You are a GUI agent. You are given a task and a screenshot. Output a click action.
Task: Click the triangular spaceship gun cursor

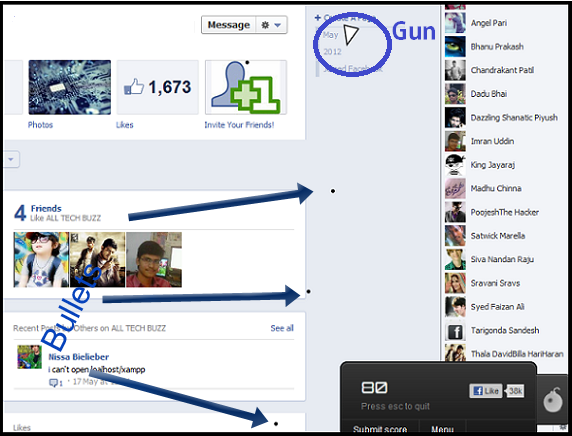click(351, 35)
